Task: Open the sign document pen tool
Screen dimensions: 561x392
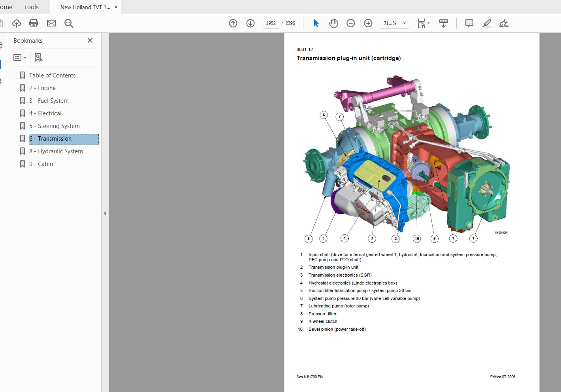Action: (504, 23)
